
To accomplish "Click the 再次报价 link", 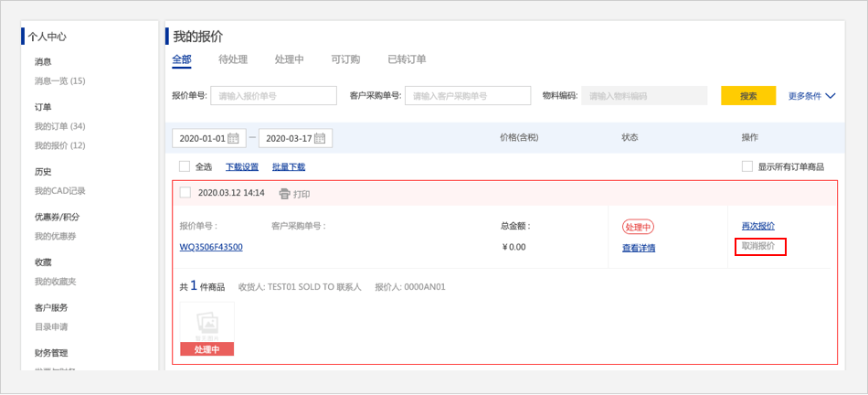I will tap(757, 226).
